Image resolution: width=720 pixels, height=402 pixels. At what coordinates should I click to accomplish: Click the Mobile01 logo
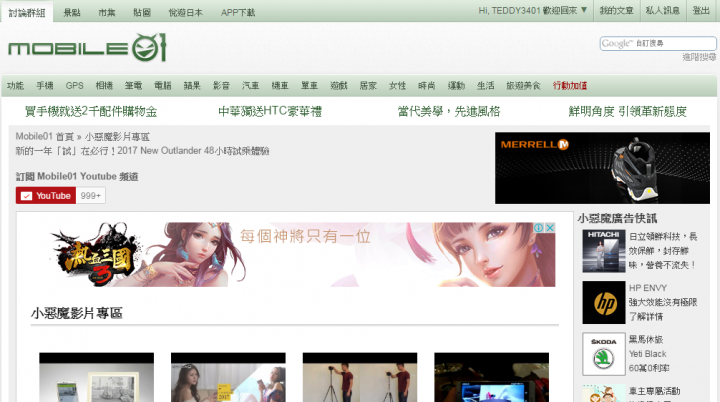point(87,47)
